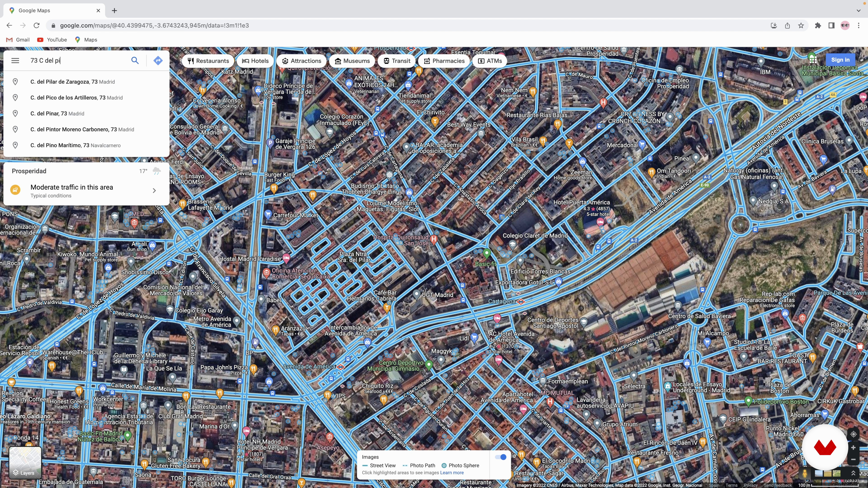The width and height of the screenshot is (868, 488).
Task: Click the install app icon in address bar
Action: pos(774,26)
